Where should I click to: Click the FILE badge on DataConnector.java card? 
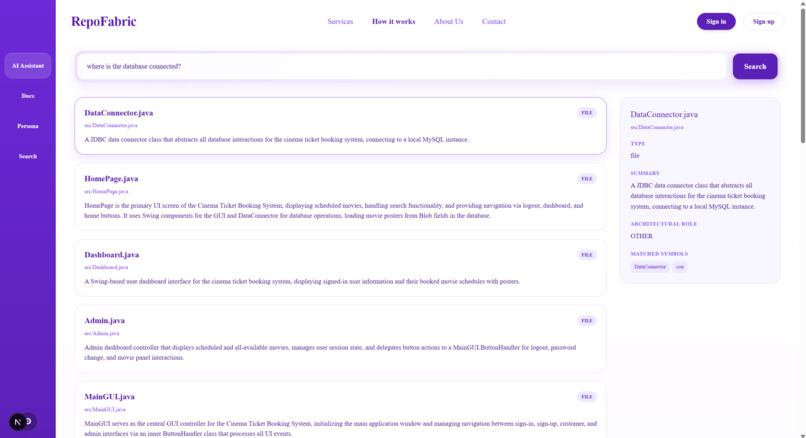[587, 113]
